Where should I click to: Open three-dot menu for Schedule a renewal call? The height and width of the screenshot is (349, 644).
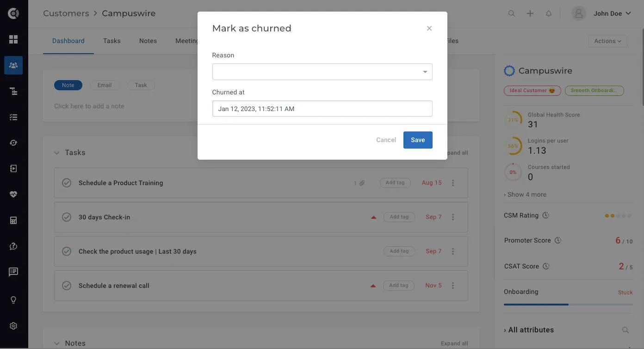click(453, 286)
